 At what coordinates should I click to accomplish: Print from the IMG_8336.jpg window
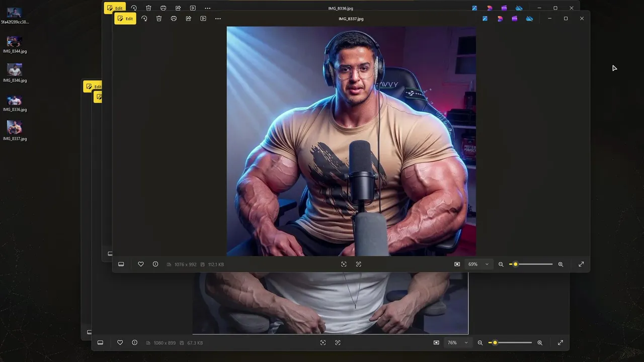tap(163, 8)
